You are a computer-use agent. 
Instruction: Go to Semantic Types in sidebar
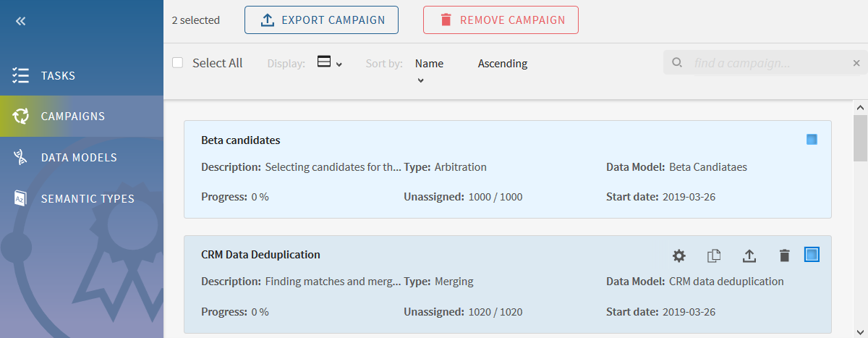click(87, 198)
